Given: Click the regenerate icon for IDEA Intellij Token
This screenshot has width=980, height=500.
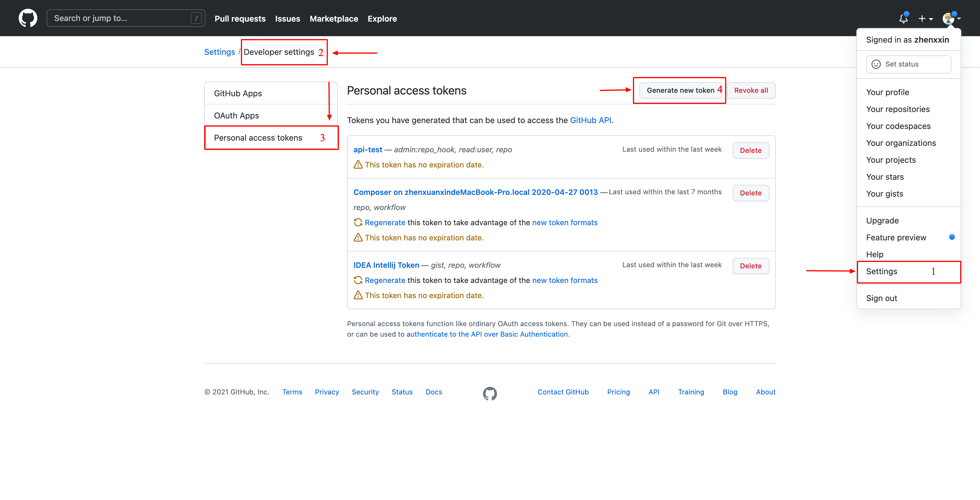Looking at the screenshot, I should 358,280.
